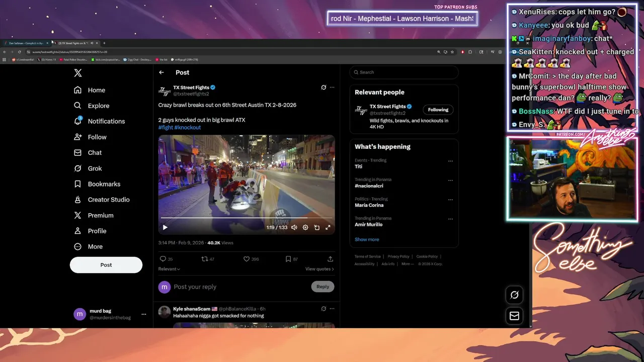Open the Terms of Service link
644x362 pixels.
[x=367, y=256]
